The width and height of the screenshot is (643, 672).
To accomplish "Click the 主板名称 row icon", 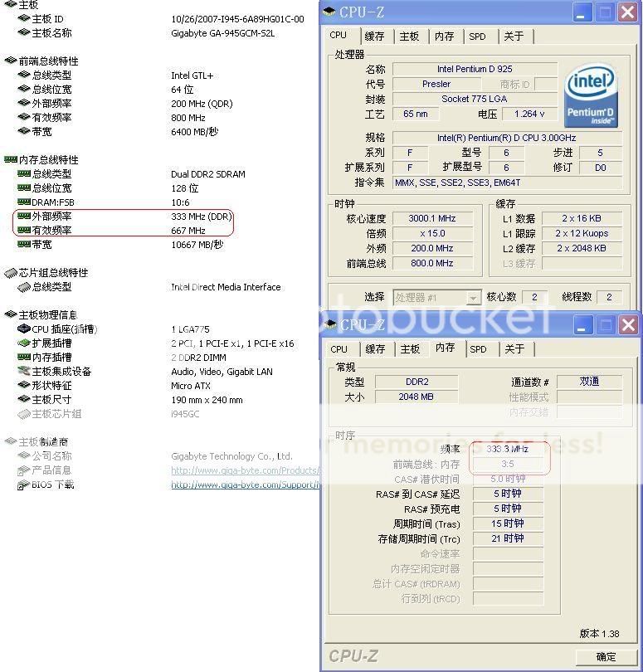I will (24, 32).
